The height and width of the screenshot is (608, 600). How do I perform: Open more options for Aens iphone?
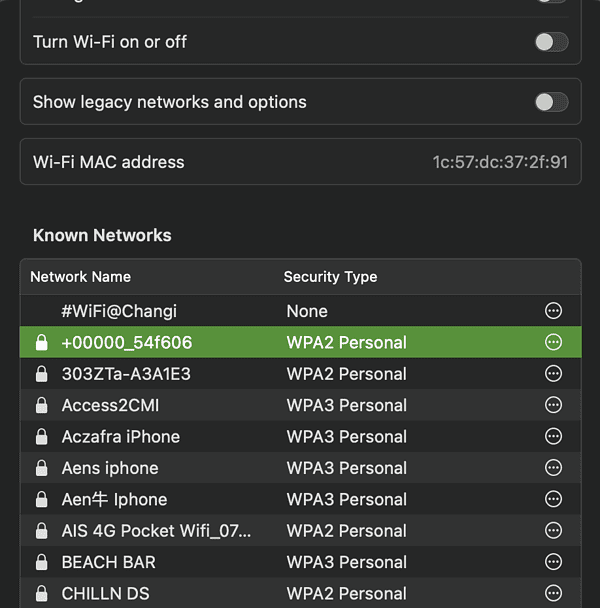pos(553,468)
